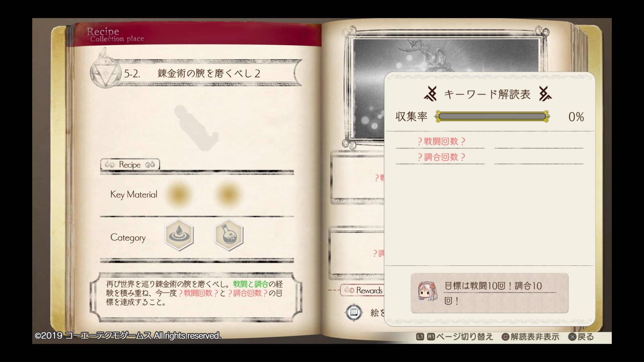Click the hint message 目標は戦闘10回 box
Screen dimensions: 644x362
pos(489,293)
